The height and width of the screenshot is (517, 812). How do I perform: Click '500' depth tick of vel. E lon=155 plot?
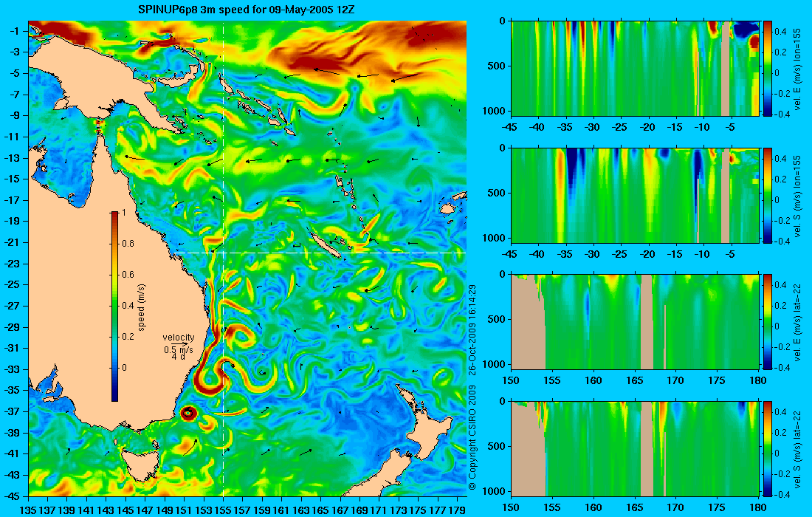497,66
